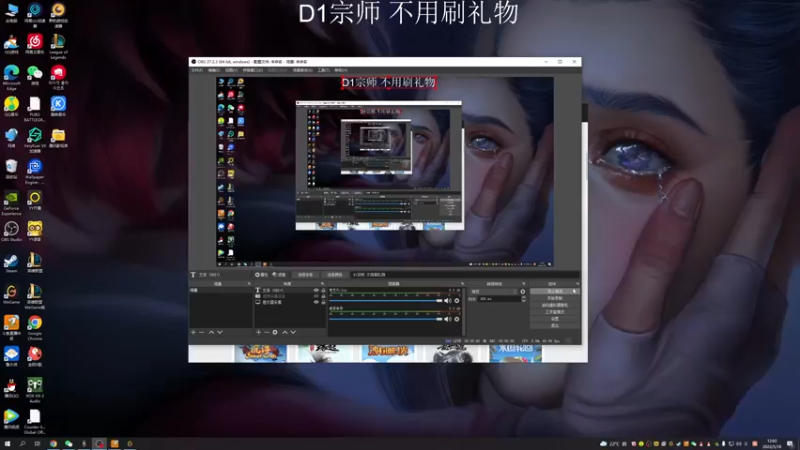Click 选择颜色 select color button

(335, 275)
